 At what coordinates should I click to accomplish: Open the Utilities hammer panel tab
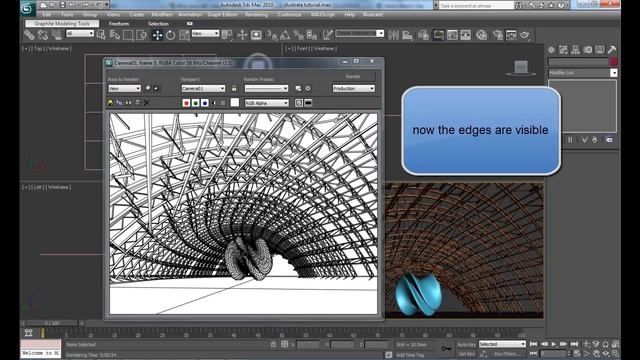coord(611,50)
